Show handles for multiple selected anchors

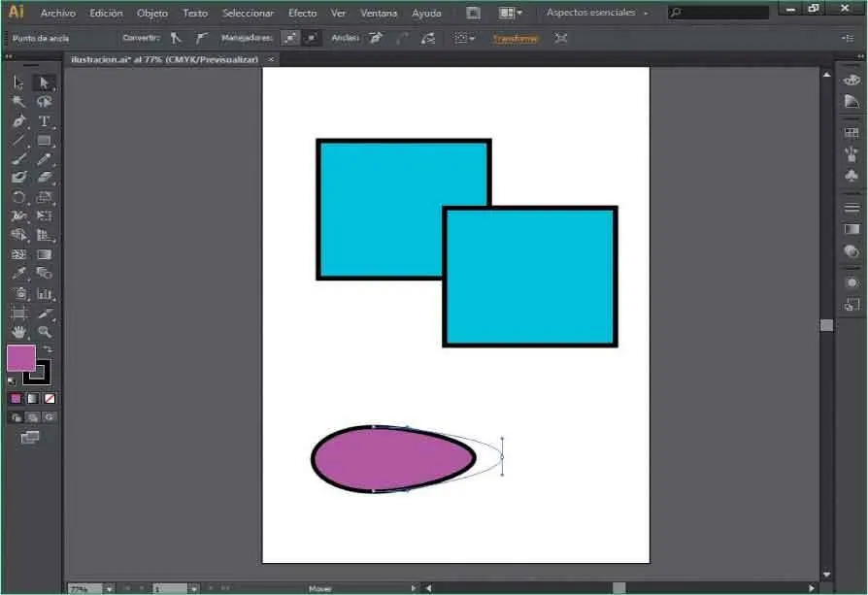[x=290, y=38]
